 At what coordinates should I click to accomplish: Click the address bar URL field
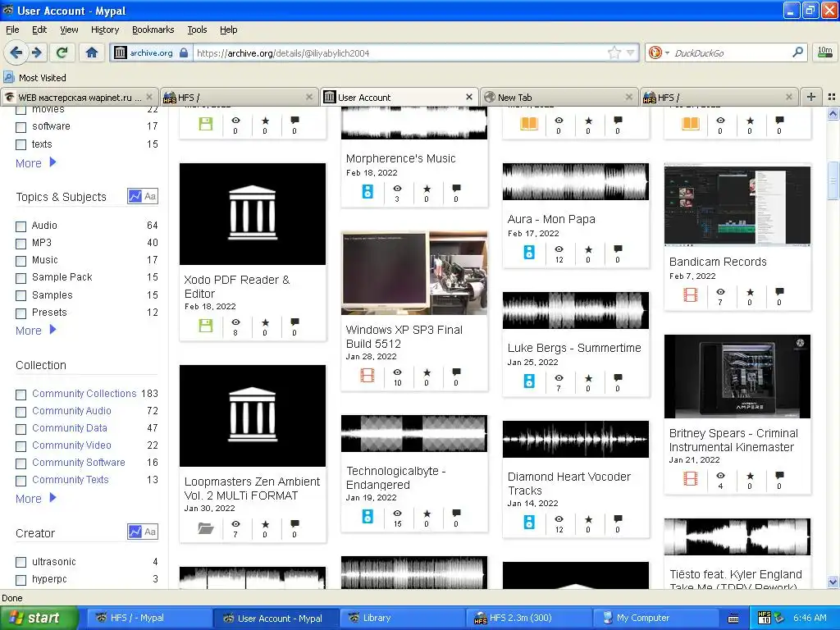click(399, 52)
